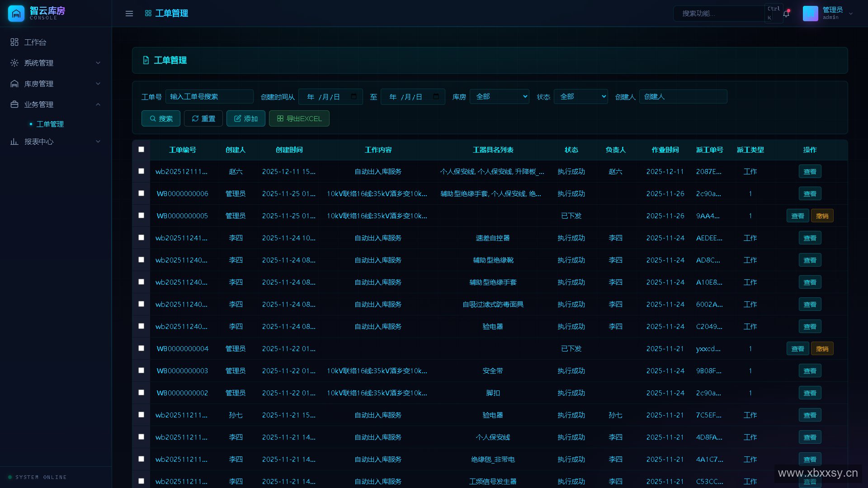Click the 报表中心 chart icon
The image size is (868, 488).
[x=14, y=141]
